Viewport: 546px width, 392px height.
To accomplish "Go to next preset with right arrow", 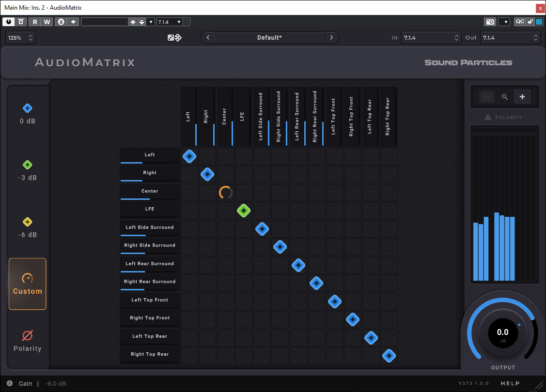I will tap(331, 38).
